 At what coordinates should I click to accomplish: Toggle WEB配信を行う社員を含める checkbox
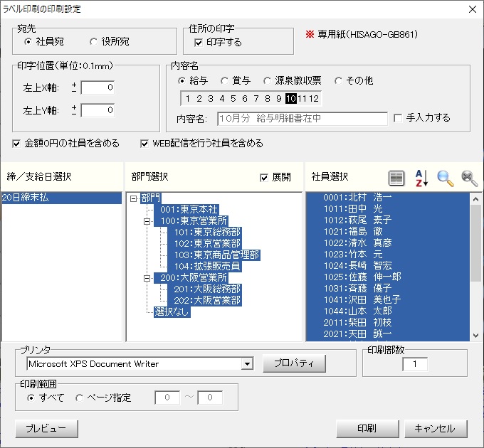click(x=144, y=144)
